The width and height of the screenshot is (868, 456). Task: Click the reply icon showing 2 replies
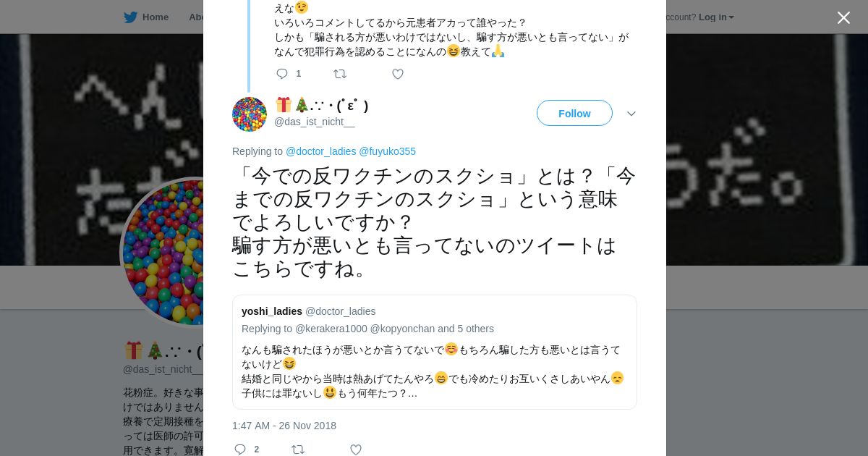[x=240, y=449]
